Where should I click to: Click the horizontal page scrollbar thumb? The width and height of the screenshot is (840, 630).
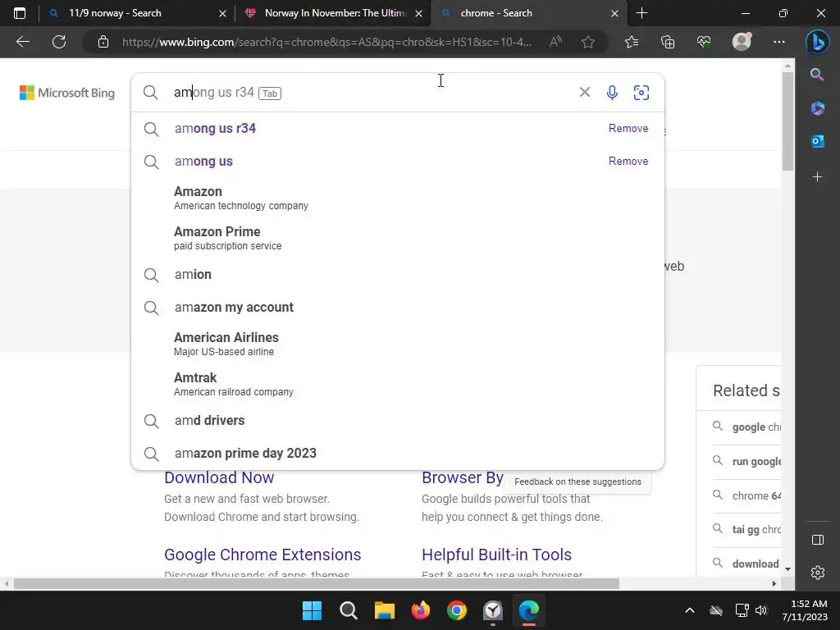pos(316,583)
